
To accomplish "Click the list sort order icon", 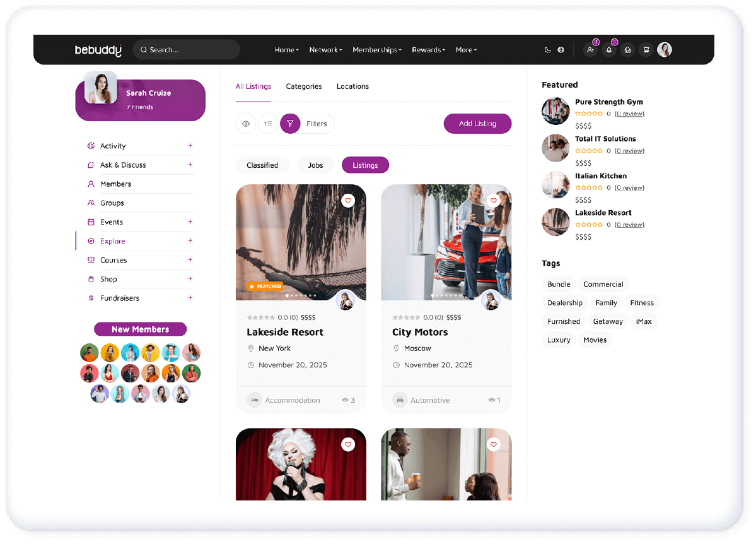I will [x=267, y=124].
